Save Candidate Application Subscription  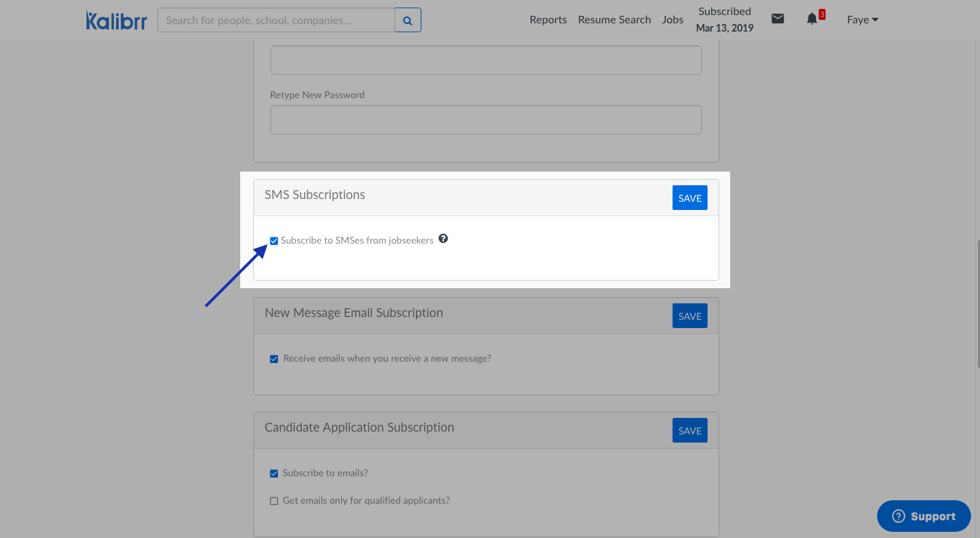click(x=690, y=430)
